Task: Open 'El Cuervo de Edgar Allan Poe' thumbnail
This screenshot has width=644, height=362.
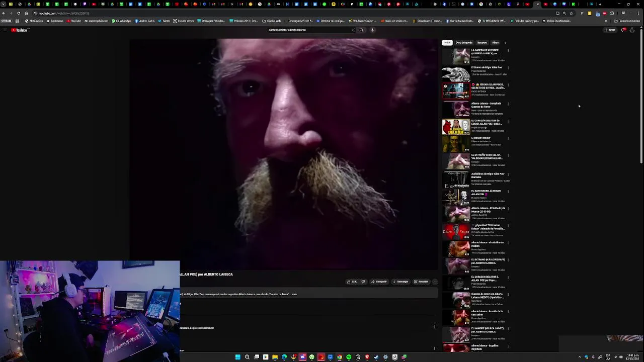Action: [x=456, y=73]
